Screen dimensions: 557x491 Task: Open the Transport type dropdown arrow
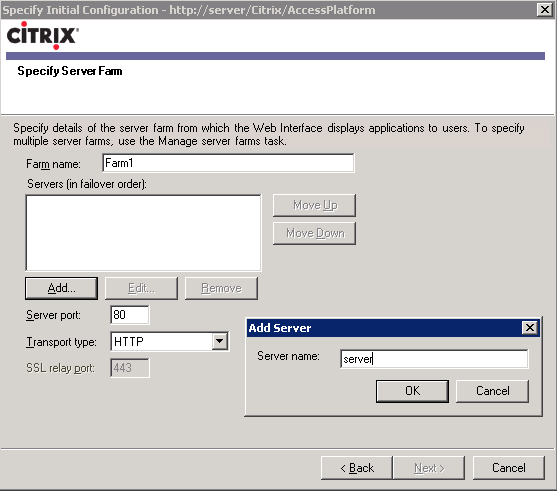point(220,341)
